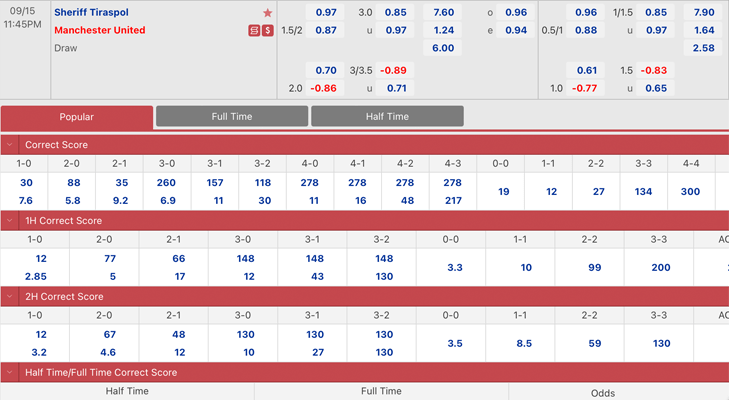
Task: Pick 2H Correct Score 2-0 odds 67
Action: (110, 334)
